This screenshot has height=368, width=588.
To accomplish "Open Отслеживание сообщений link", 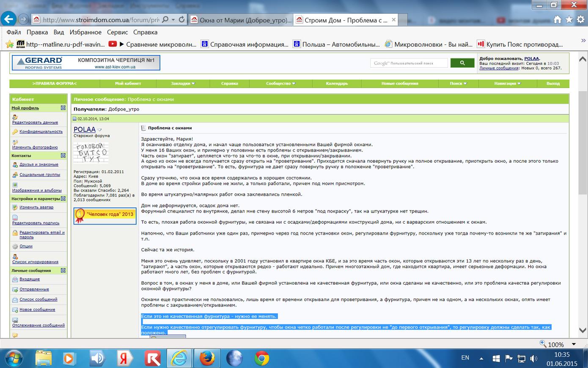I will (38, 325).
